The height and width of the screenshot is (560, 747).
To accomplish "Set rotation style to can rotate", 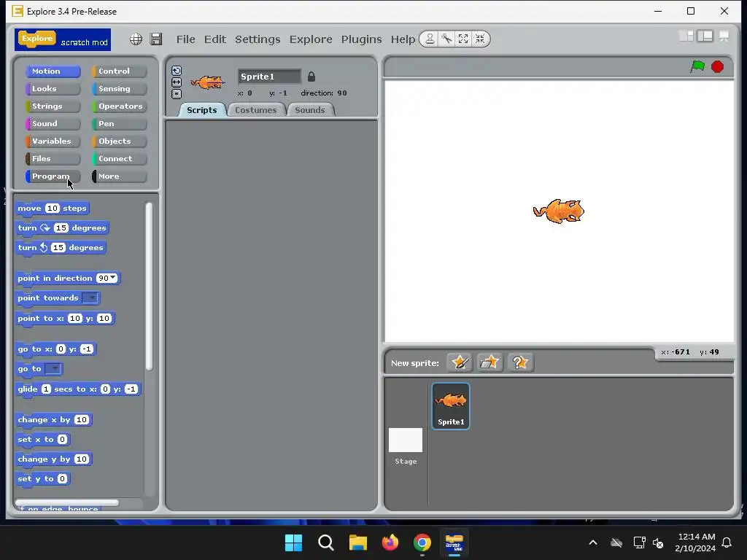I will 177,71.
